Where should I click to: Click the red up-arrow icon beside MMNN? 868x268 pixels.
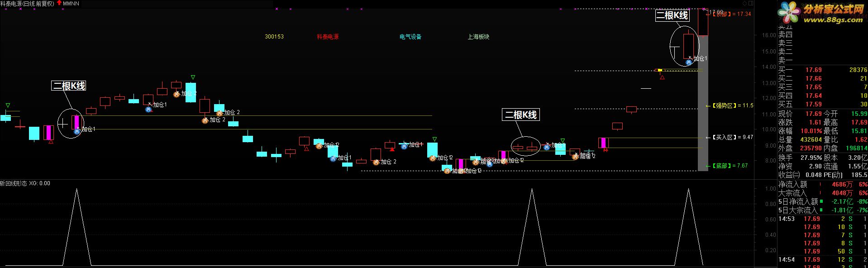click(x=59, y=3)
